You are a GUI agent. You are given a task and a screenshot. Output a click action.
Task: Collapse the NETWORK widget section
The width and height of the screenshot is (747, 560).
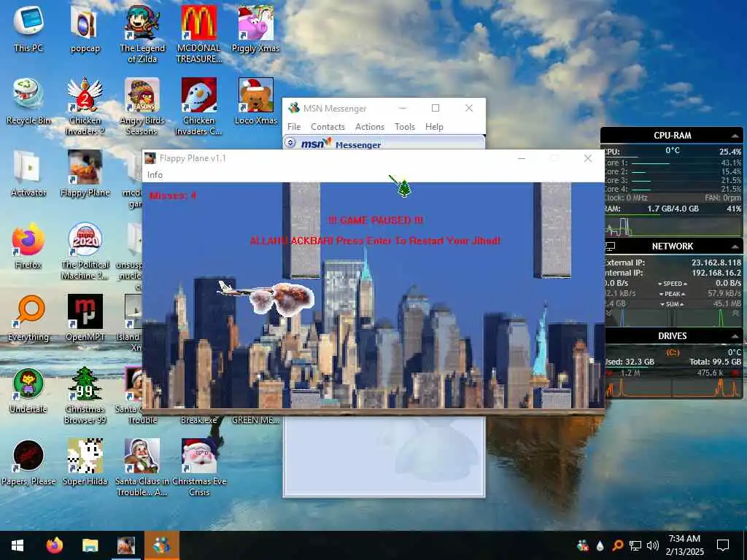735,246
